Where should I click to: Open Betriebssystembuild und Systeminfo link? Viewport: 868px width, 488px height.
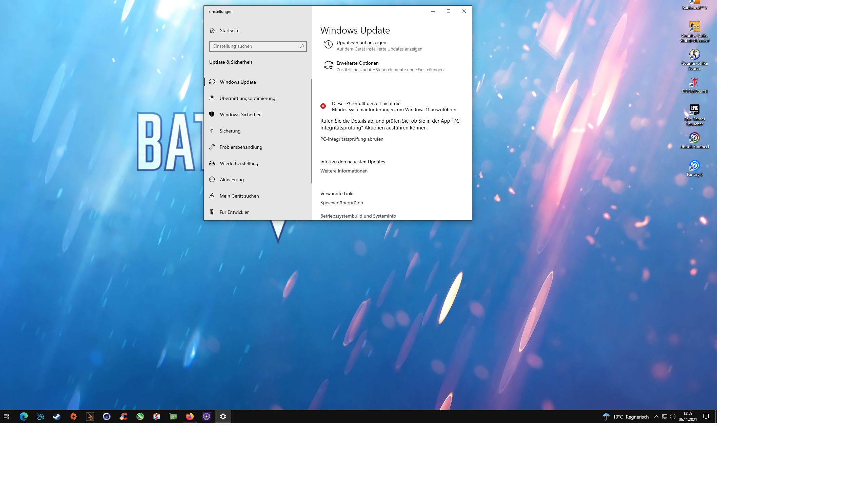358,216
